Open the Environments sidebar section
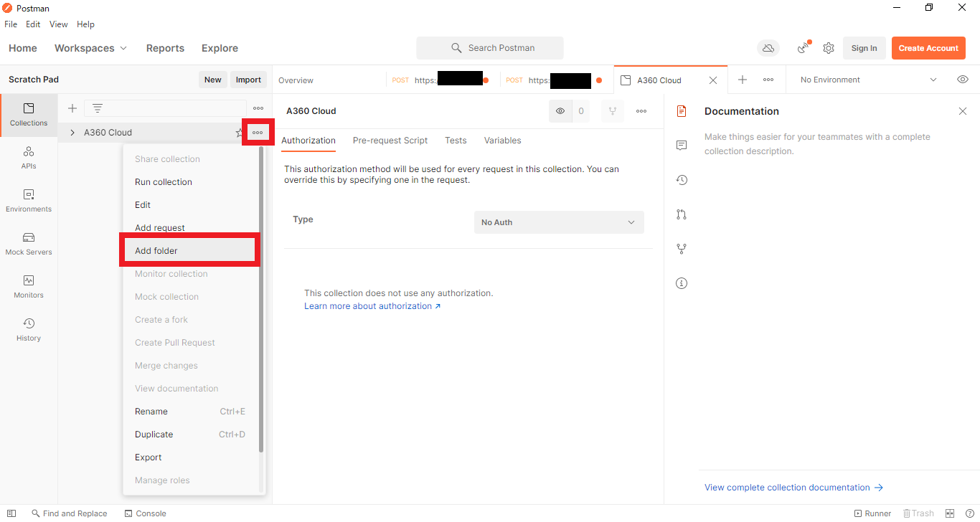Screen dimensions: 980x522 (x=29, y=201)
